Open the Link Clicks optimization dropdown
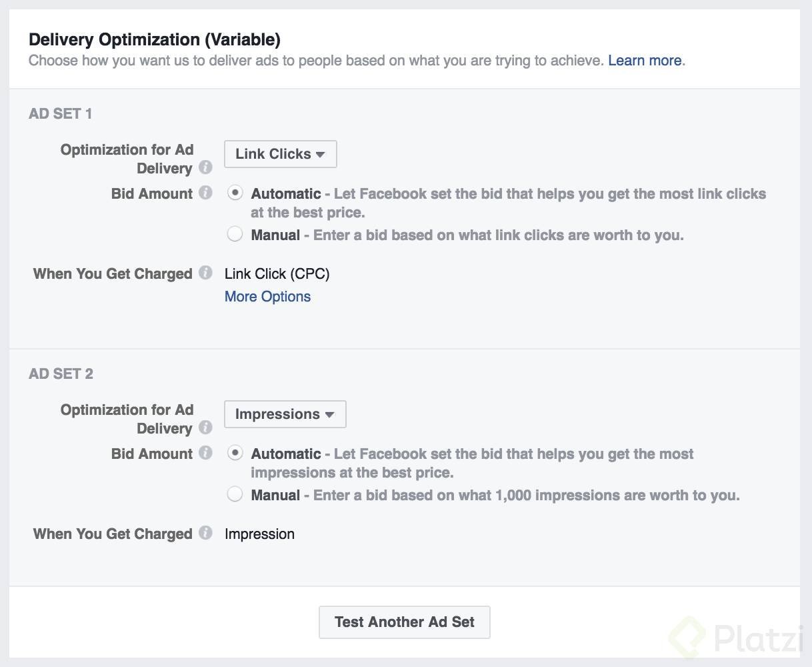The image size is (812, 667). (280, 154)
